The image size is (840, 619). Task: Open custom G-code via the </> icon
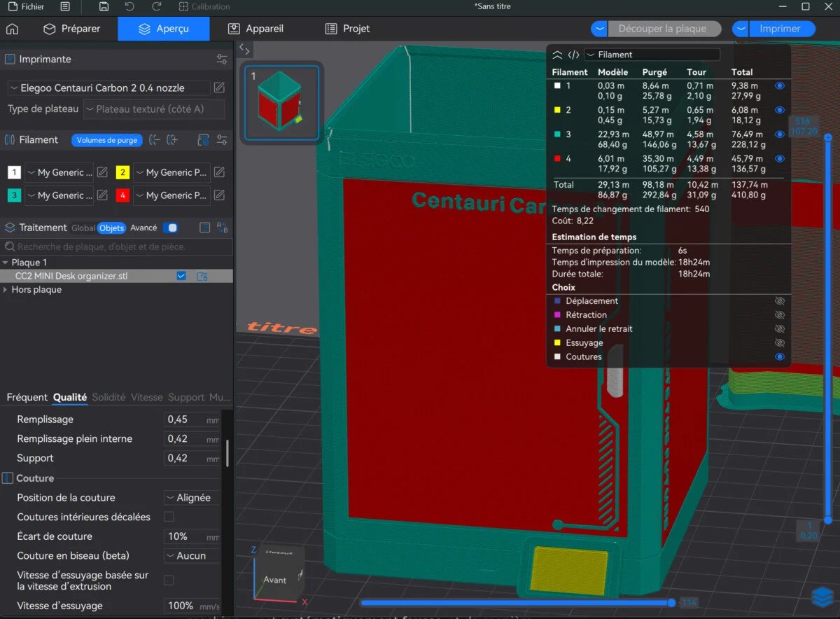[x=573, y=55]
